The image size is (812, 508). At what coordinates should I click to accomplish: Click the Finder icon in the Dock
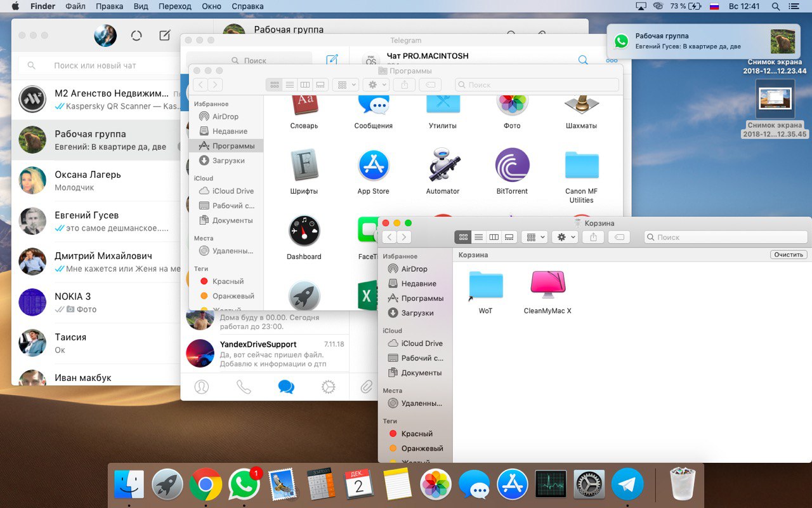point(129,485)
